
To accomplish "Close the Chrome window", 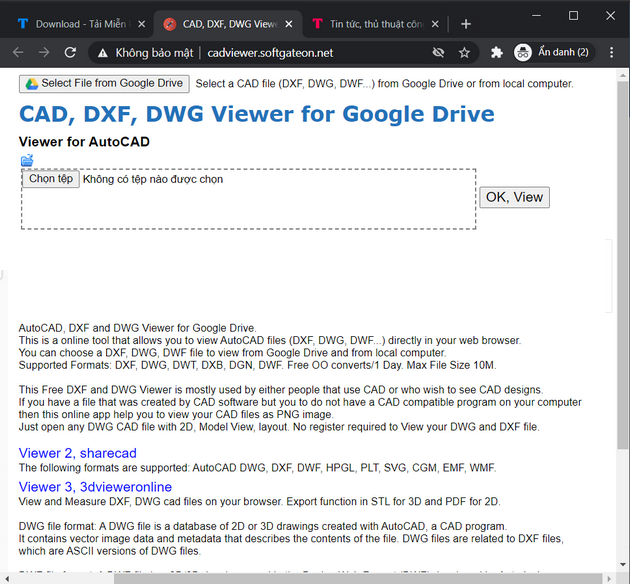I will (610, 16).
